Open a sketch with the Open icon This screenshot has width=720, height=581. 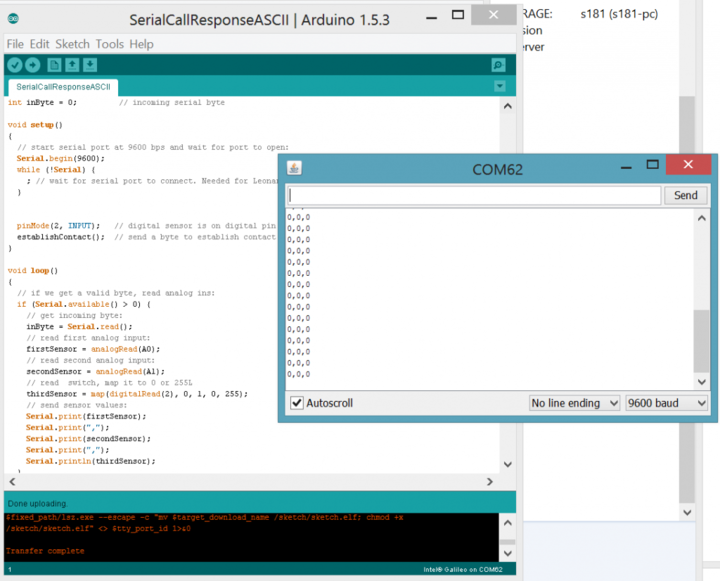(x=72, y=65)
